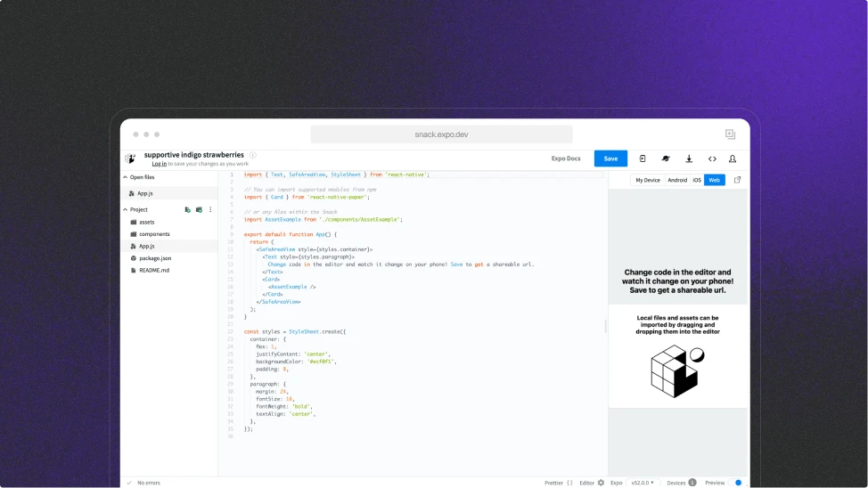This screenshot has width=868, height=488.
Task: Open the README.md file name
Action: coord(154,271)
